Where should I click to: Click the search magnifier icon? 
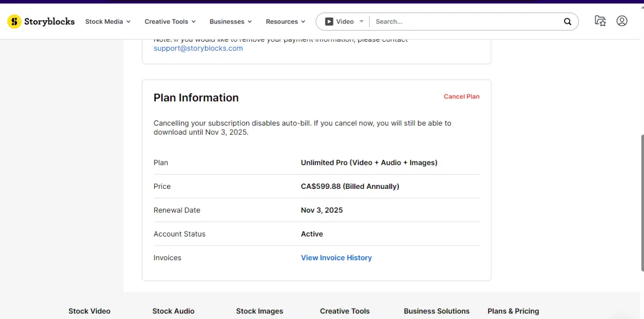[x=568, y=22]
